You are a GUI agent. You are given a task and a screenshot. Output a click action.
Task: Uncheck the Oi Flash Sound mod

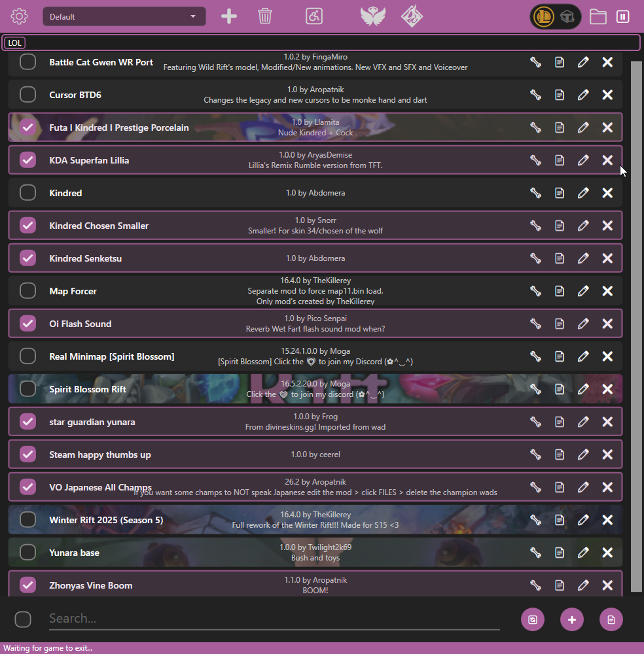tap(27, 324)
